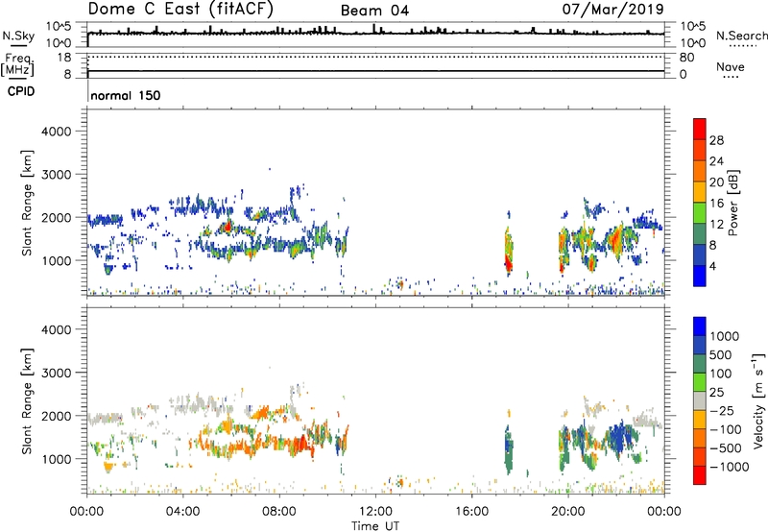This screenshot has height=532, width=768.
Task: Click the red velocity echo near 09:00
Action: point(302,444)
